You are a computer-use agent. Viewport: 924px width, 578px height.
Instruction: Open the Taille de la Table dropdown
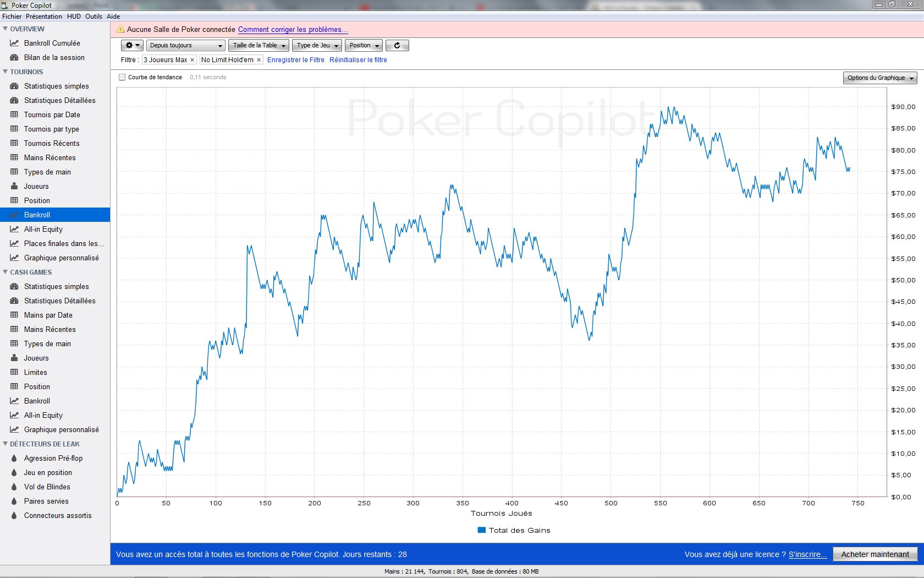(258, 45)
